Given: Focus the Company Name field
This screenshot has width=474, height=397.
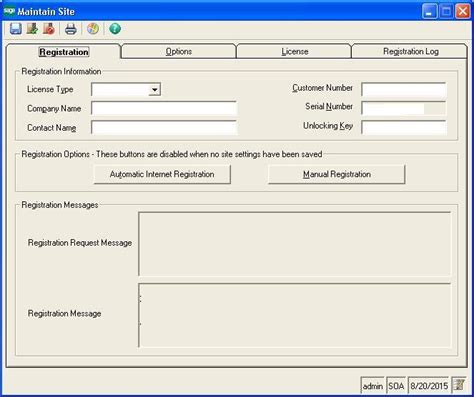Looking at the screenshot, I should (164, 109).
